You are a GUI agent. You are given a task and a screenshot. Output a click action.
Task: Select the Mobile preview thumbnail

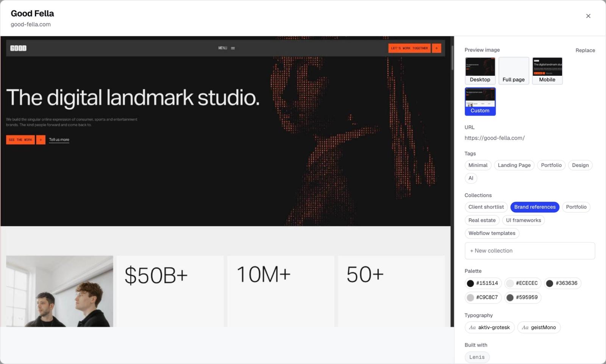point(547,71)
